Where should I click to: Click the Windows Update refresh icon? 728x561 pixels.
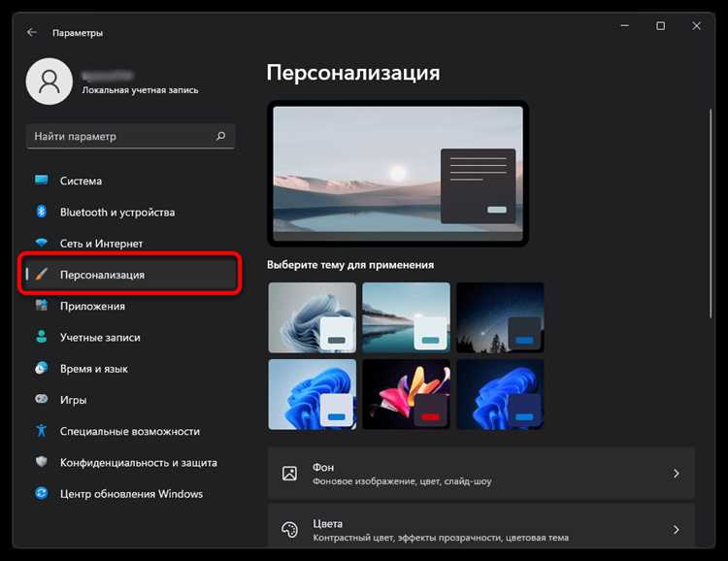coord(42,493)
